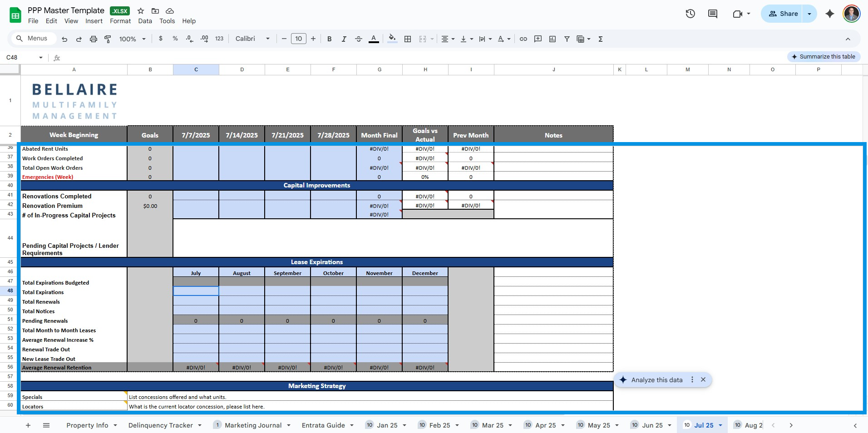Click the Undo icon in the toolbar
This screenshot has width=868, height=433.
(x=64, y=39)
